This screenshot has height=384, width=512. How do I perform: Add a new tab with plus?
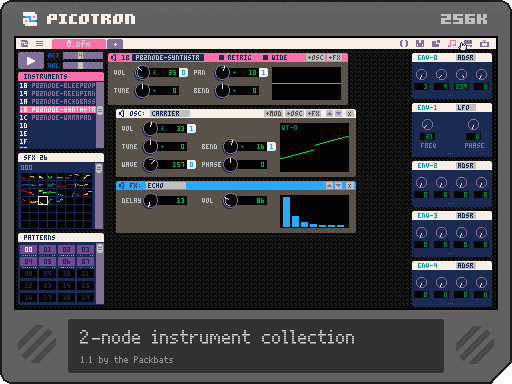point(115,44)
